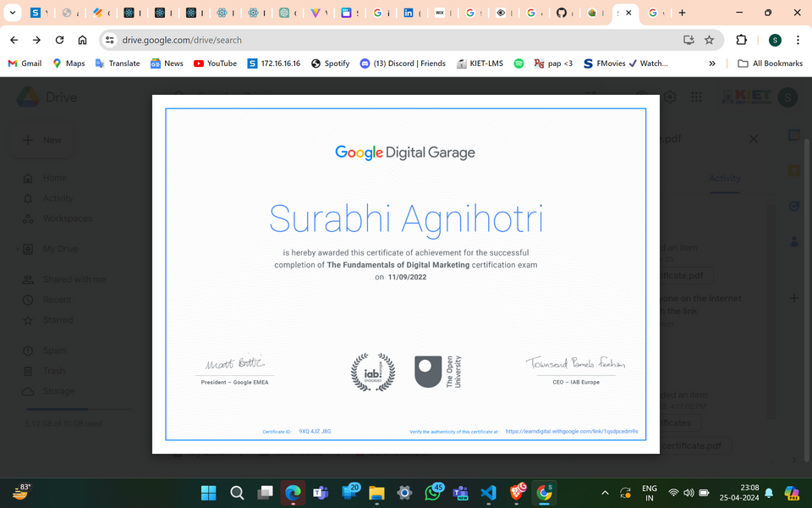812x508 pixels.
Task: Open WhatsApp from the taskbar
Action: pyautogui.click(x=433, y=493)
